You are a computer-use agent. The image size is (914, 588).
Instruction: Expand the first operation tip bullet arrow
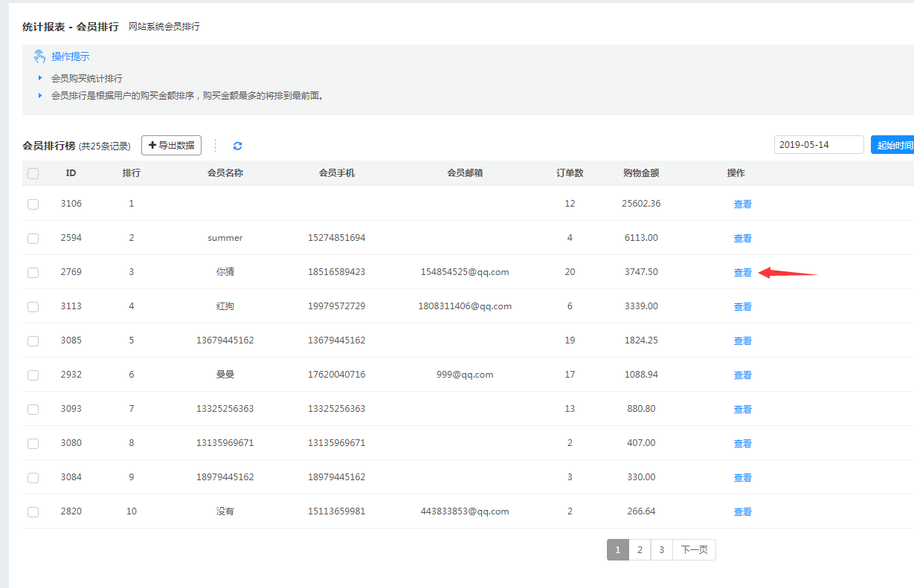tap(40, 77)
